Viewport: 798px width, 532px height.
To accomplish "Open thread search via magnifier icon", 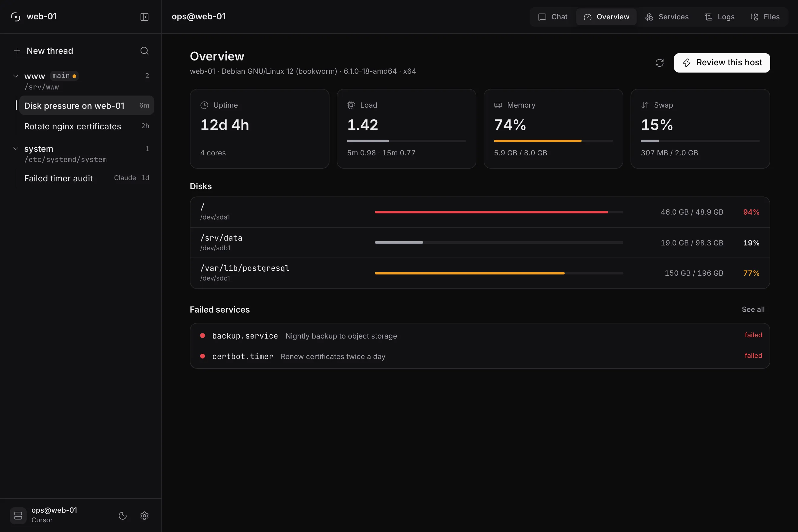I will click(144, 51).
